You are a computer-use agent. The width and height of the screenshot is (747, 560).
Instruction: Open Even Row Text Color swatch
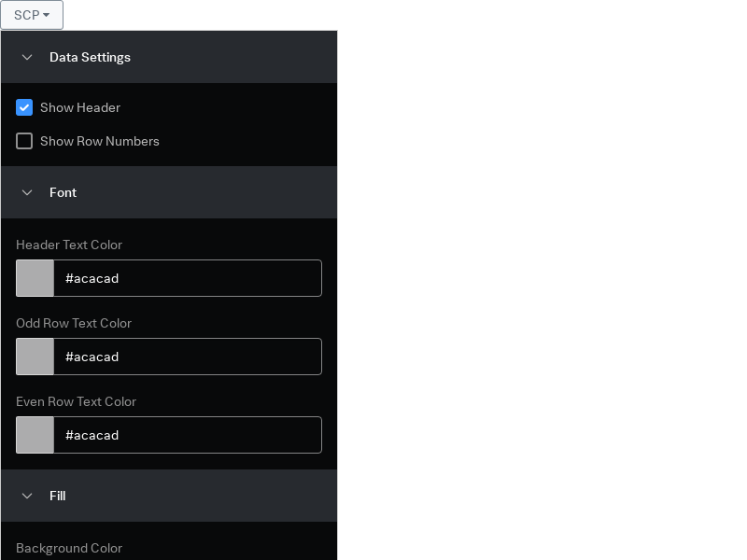pyautogui.click(x=35, y=435)
